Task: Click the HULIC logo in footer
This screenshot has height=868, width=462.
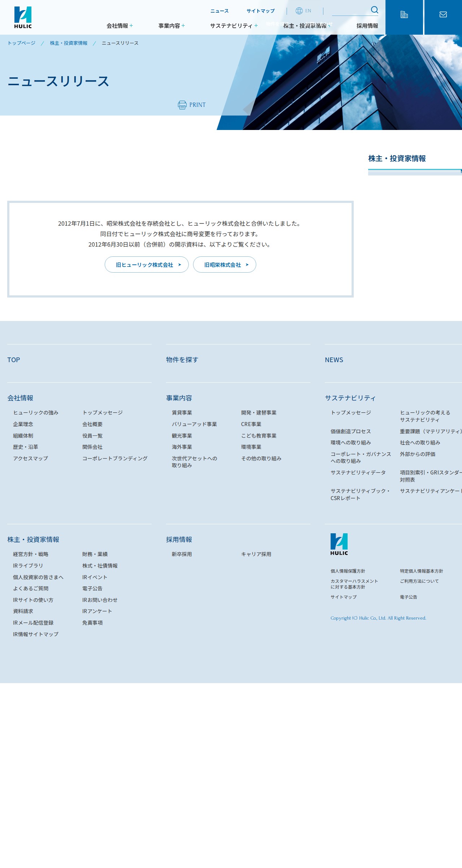Action: click(339, 544)
